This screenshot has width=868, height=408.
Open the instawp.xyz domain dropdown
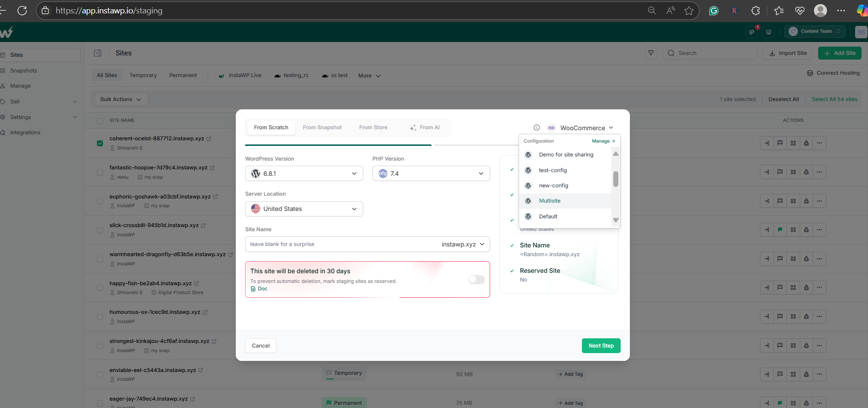click(x=463, y=244)
